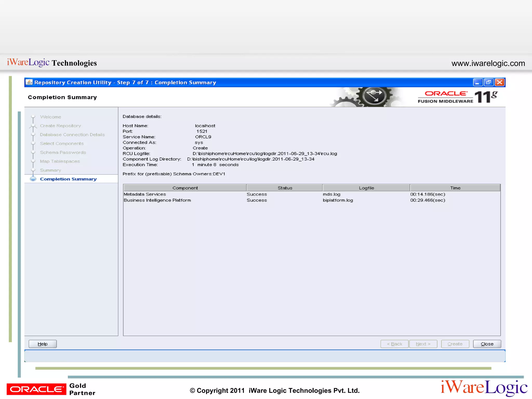This screenshot has width=532, height=399.
Task: Restore down the RCU window
Action: pos(489,83)
